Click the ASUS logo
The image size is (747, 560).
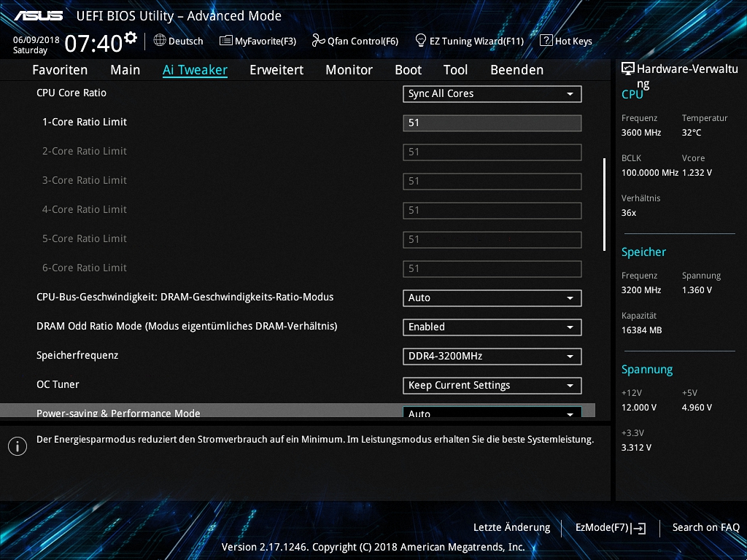(39, 16)
